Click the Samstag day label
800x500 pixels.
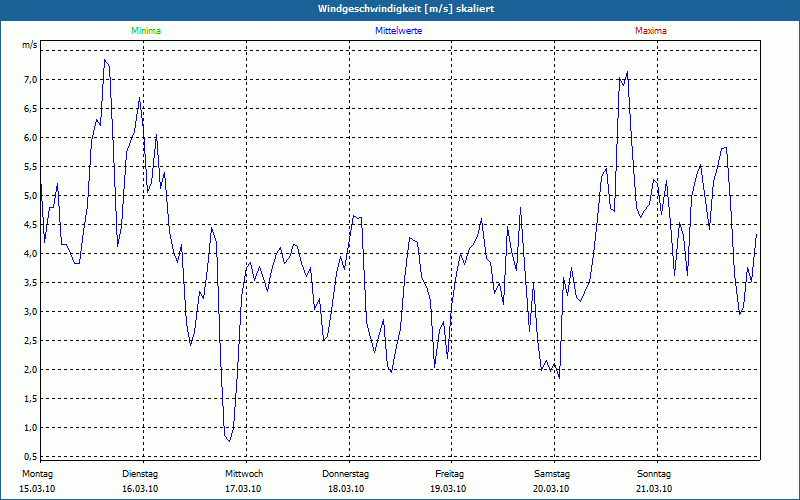point(552,474)
